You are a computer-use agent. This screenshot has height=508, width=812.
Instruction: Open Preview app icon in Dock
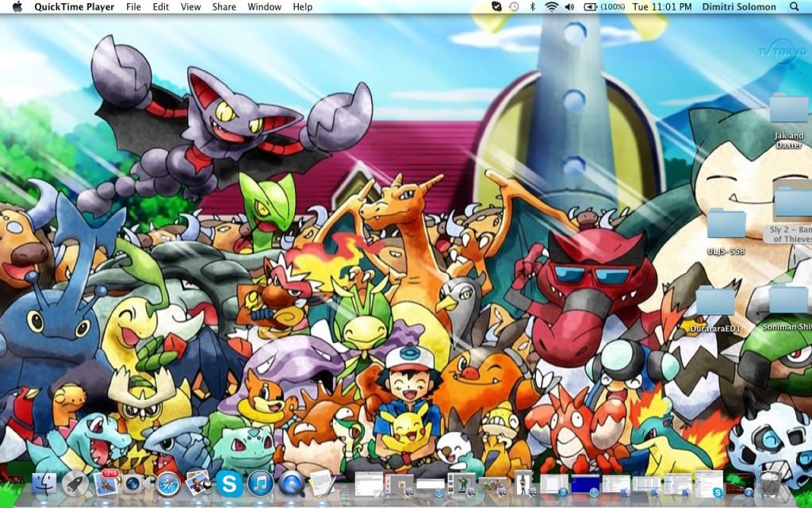coord(198,483)
